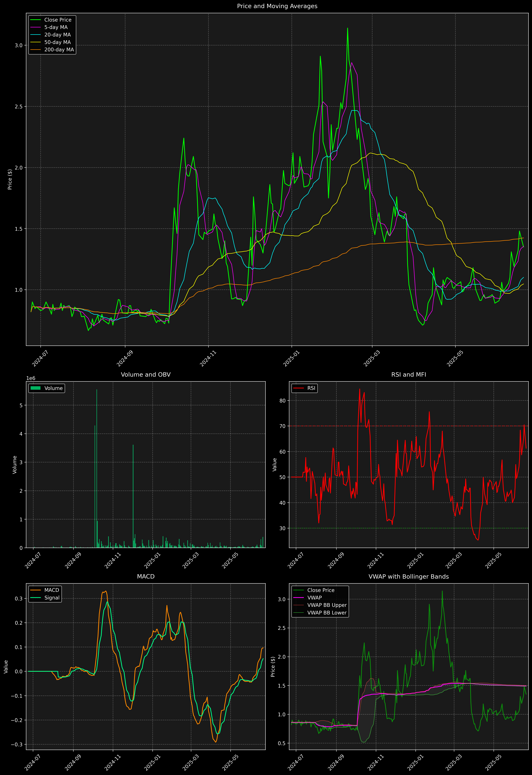Click the '70' tick on the RSI axis

coord(283,426)
